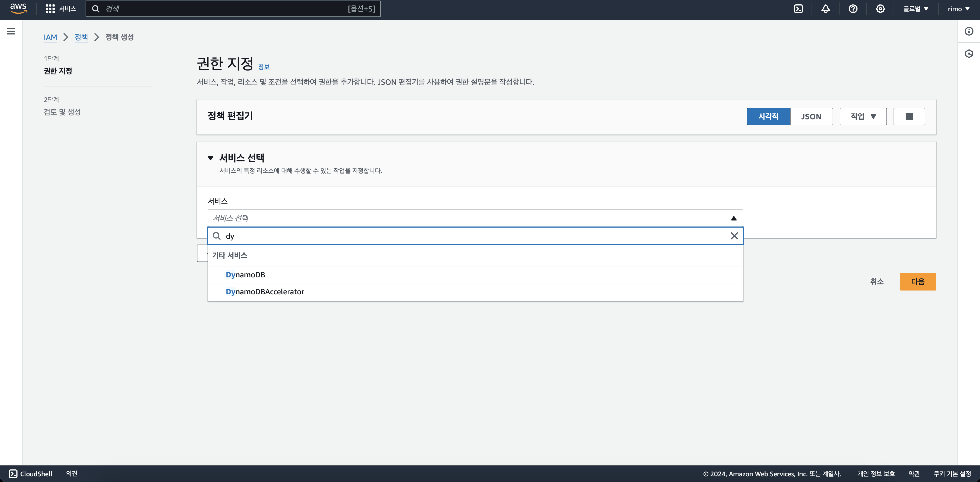The image size is (980, 482).
Task: Open the info panel icon on right
Action: [x=969, y=31]
